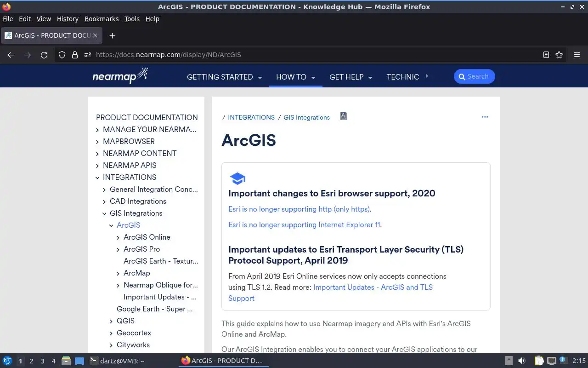Open the volume control in system tray
Screen dimensions: 588x368
(522, 361)
